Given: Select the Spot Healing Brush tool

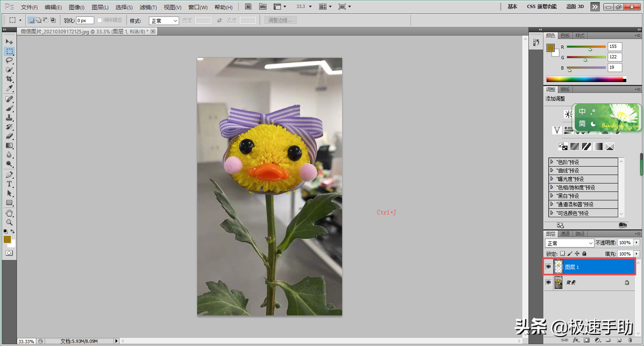Looking at the screenshot, I should coord(9,99).
